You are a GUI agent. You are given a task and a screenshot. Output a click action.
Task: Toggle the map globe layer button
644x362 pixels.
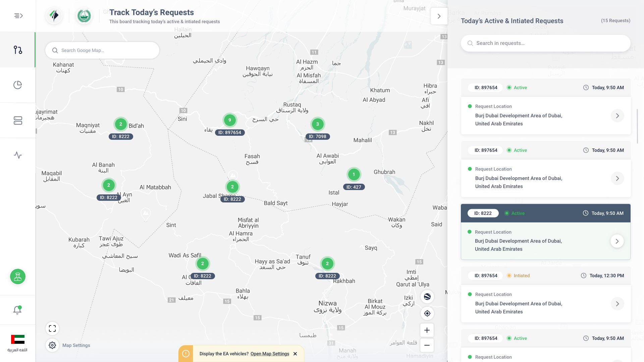[427, 297]
